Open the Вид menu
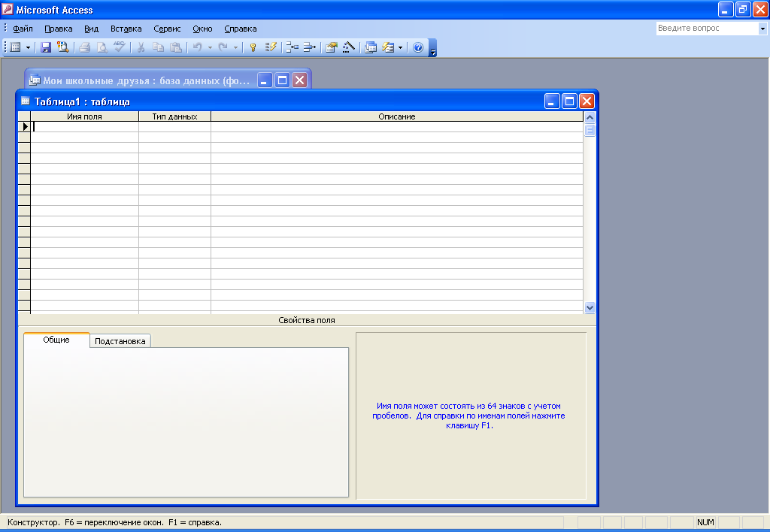The image size is (770, 532). tap(91, 29)
